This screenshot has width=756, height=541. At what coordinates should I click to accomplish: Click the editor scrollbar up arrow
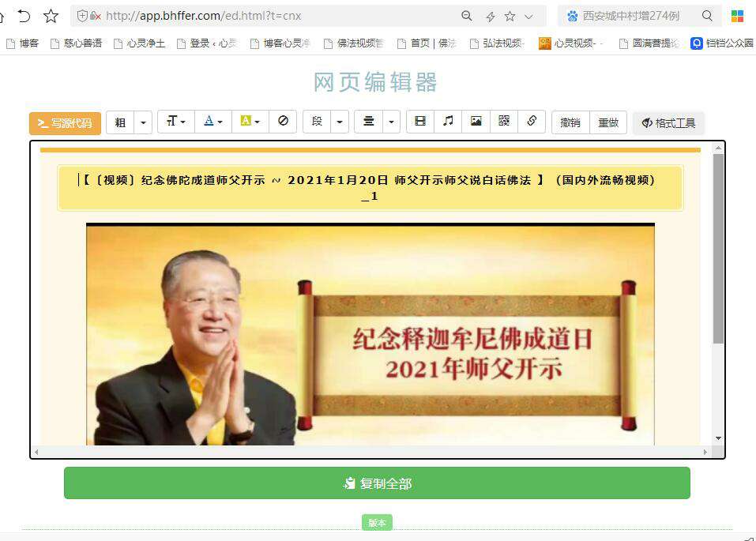pyautogui.click(x=718, y=148)
